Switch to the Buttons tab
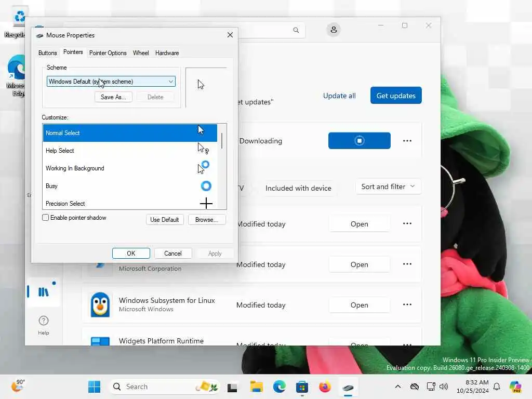This screenshot has width=532, height=399. coord(47,53)
